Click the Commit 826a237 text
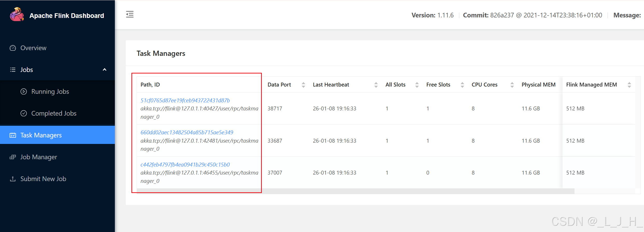 [x=533, y=15]
